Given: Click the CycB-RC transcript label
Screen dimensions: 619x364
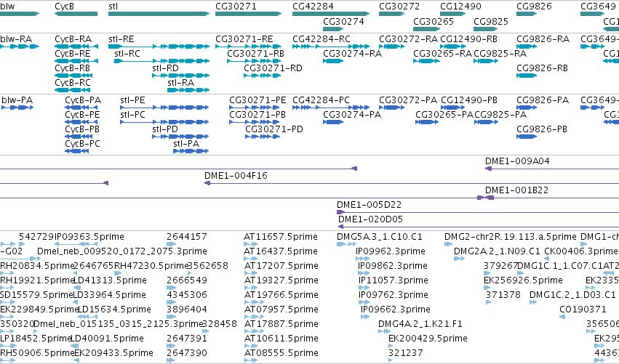Looking at the screenshot, I should [x=73, y=83].
